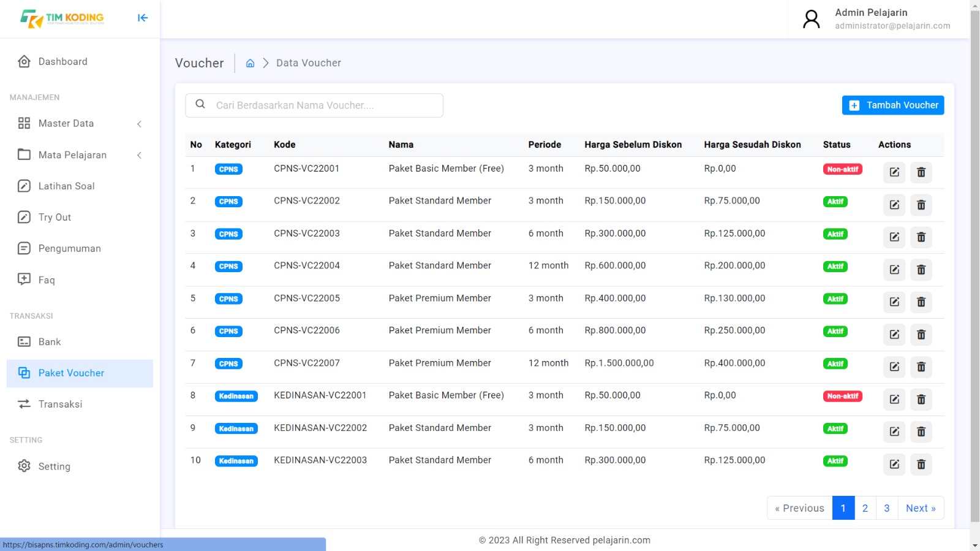
Task: Delete voucher CPNS-VC22003
Action: click(921, 237)
